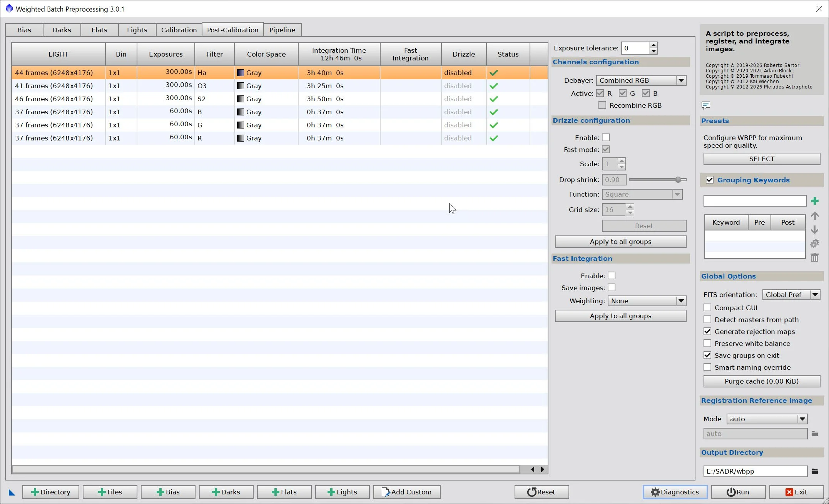Move keyword down with arrow icon
This screenshot has height=504, width=829.
(x=814, y=230)
